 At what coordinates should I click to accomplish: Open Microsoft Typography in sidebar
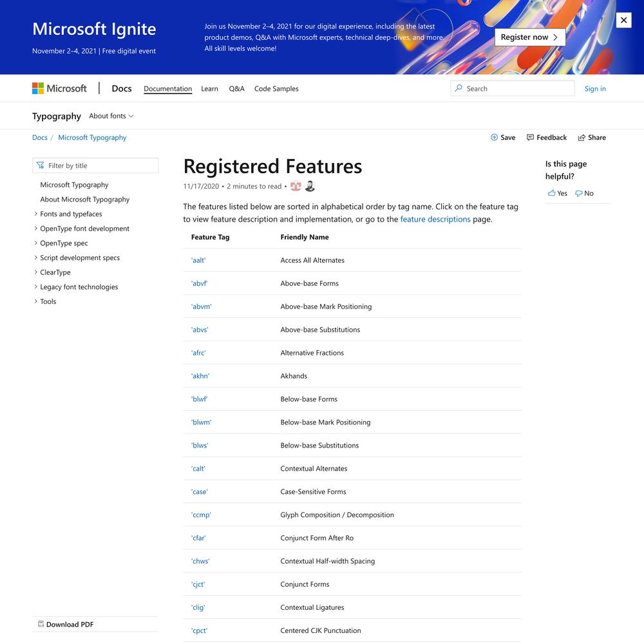74,185
